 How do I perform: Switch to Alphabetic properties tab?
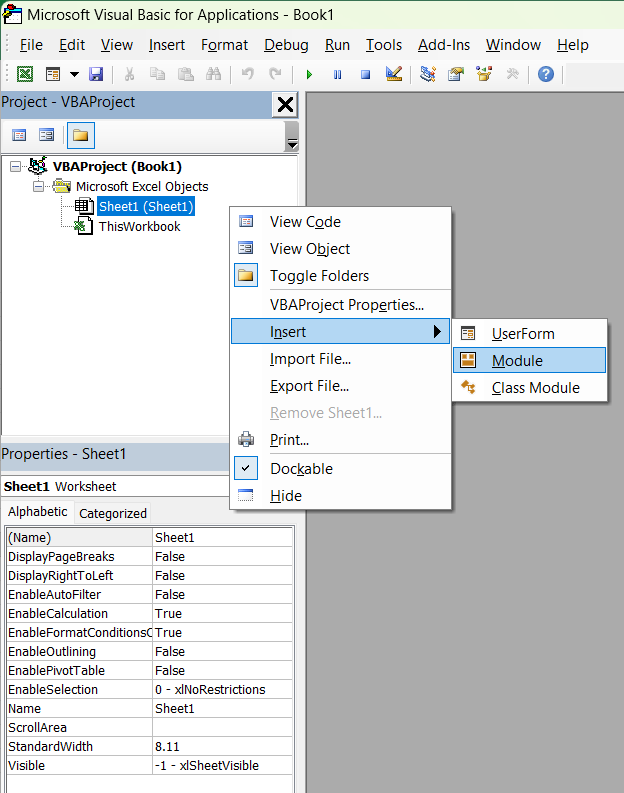pyautogui.click(x=38, y=512)
